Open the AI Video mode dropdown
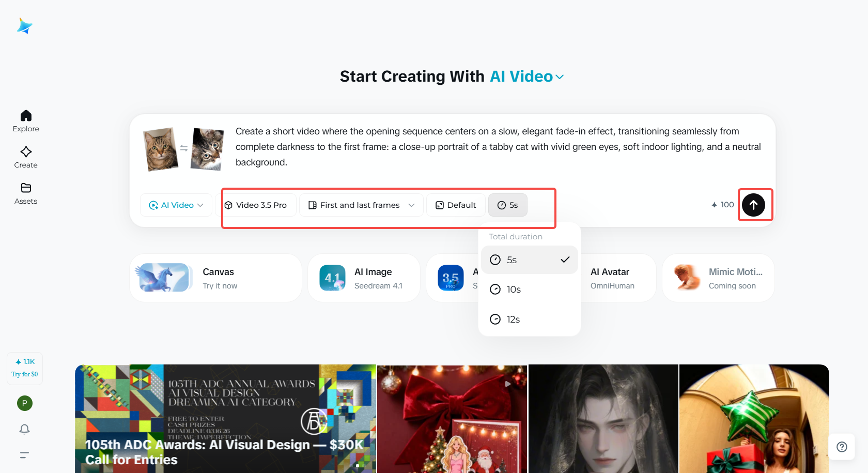 pos(176,205)
